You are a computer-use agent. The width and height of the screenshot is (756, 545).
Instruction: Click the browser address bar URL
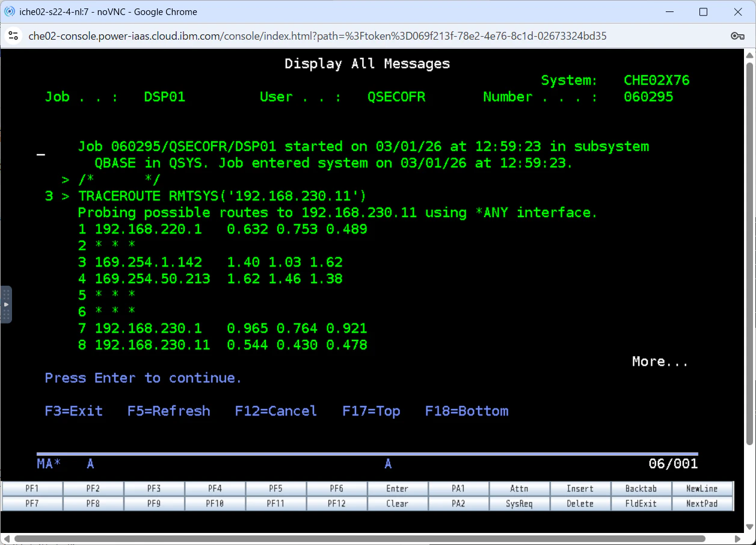pos(318,36)
